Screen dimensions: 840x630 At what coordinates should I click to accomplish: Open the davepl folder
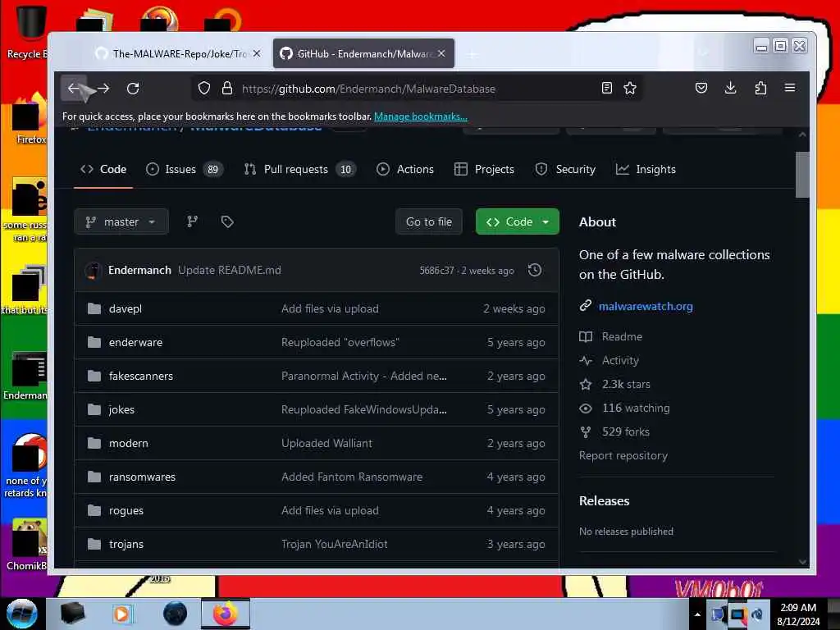coord(126,309)
